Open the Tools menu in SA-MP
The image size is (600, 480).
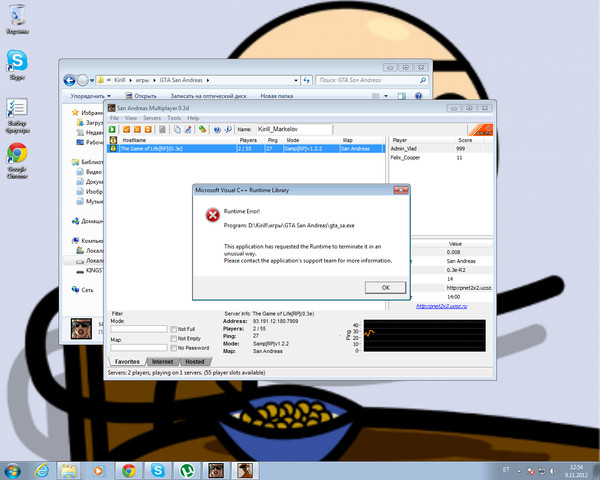tap(174, 118)
